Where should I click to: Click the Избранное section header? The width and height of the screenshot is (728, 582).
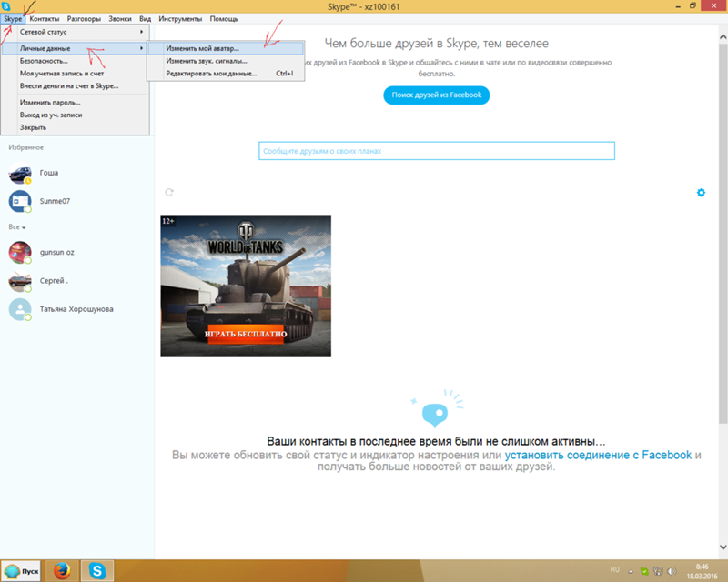pos(26,147)
